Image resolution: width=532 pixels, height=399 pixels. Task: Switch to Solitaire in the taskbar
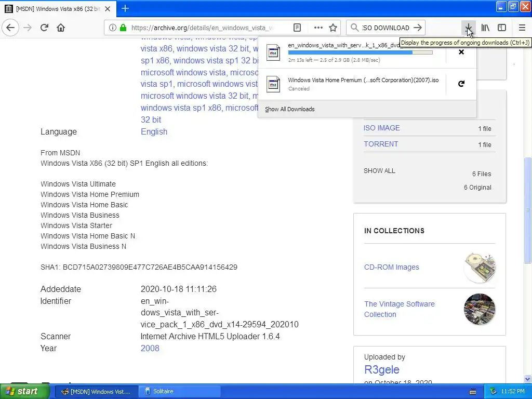point(180,391)
